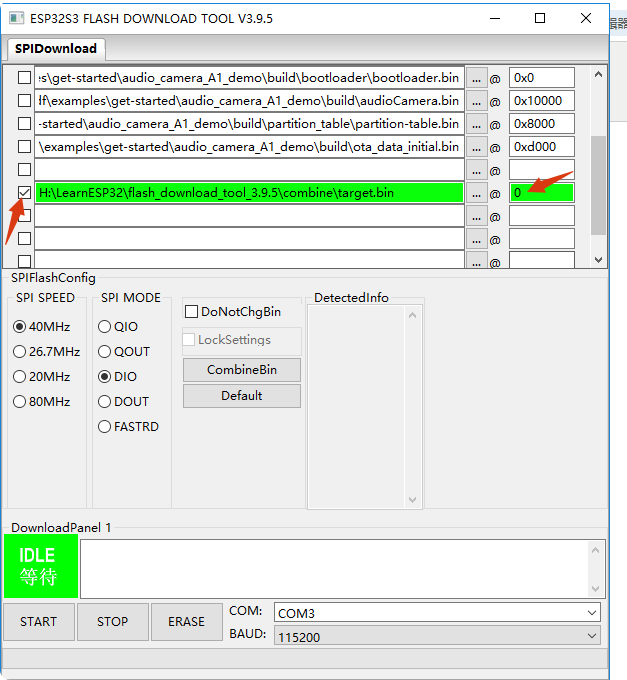
Task: Tick the checkbox for partition-table.bin
Action: click(24, 124)
